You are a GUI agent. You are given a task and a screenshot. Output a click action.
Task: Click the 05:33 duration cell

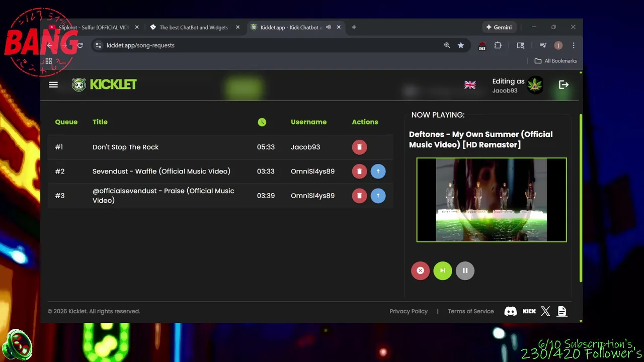(x=266, y=147)
